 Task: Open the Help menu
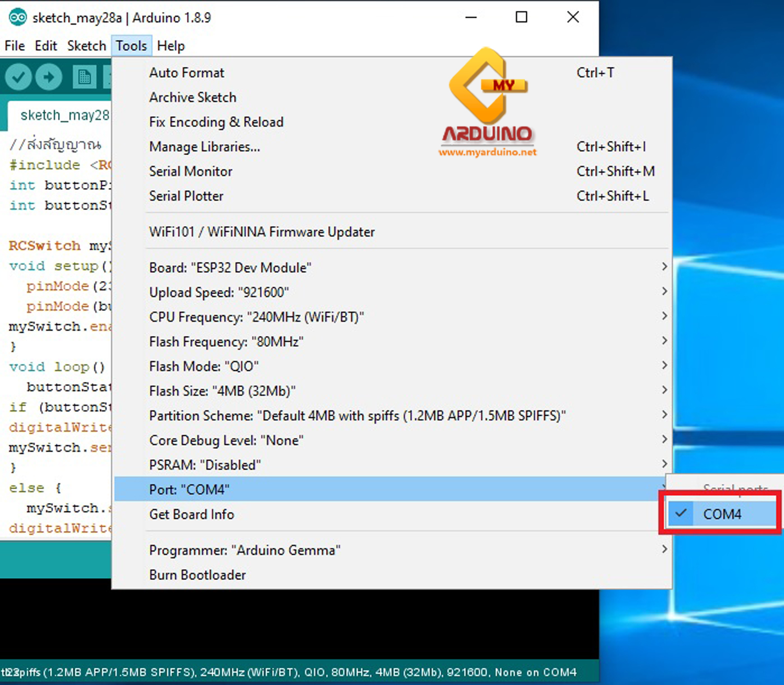coord(170,46)
